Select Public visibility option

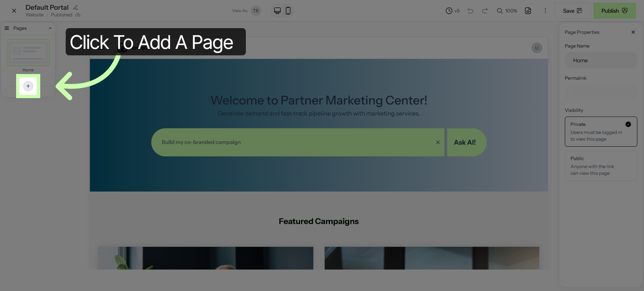coord(601,166)
